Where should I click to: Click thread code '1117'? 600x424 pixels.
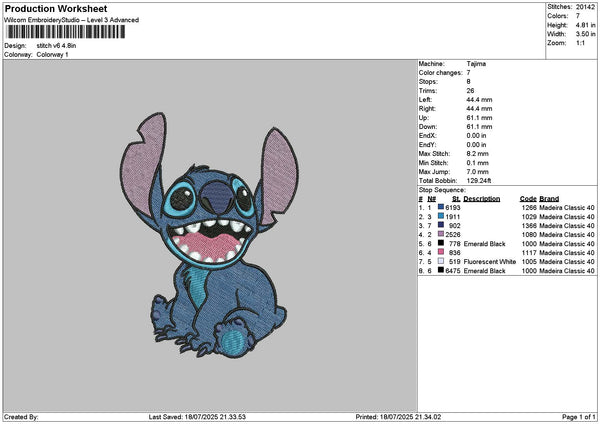(x=529, y=253)
